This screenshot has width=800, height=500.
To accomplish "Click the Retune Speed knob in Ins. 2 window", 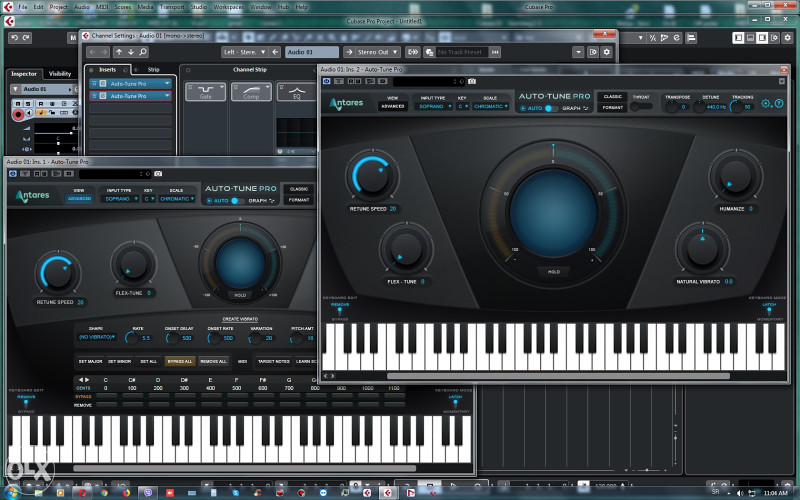I will (x=372, y=177).
